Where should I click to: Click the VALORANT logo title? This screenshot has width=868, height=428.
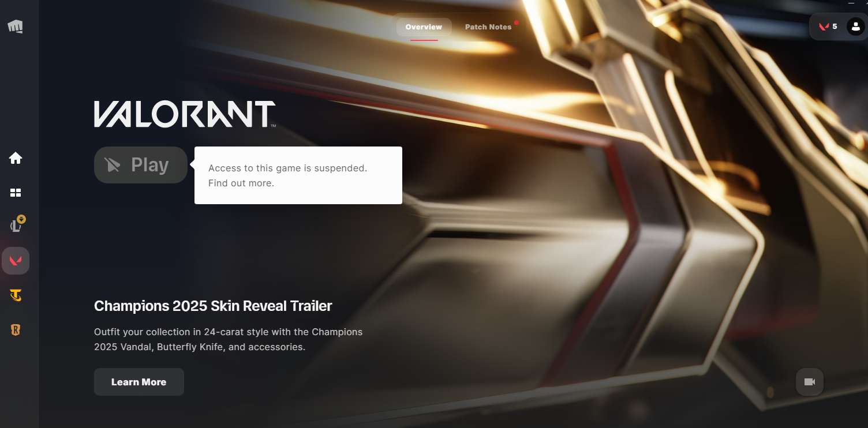point(185,114)
